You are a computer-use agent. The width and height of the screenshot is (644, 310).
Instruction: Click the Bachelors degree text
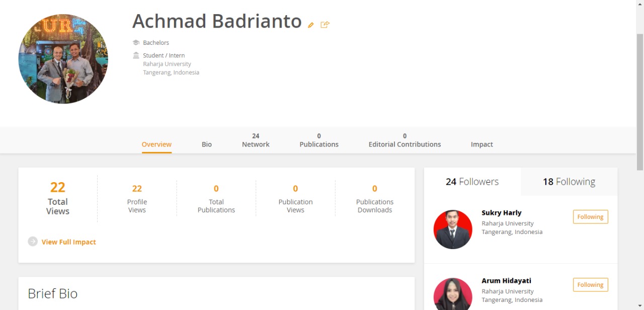pyautogui.click(x=156, y=43)
